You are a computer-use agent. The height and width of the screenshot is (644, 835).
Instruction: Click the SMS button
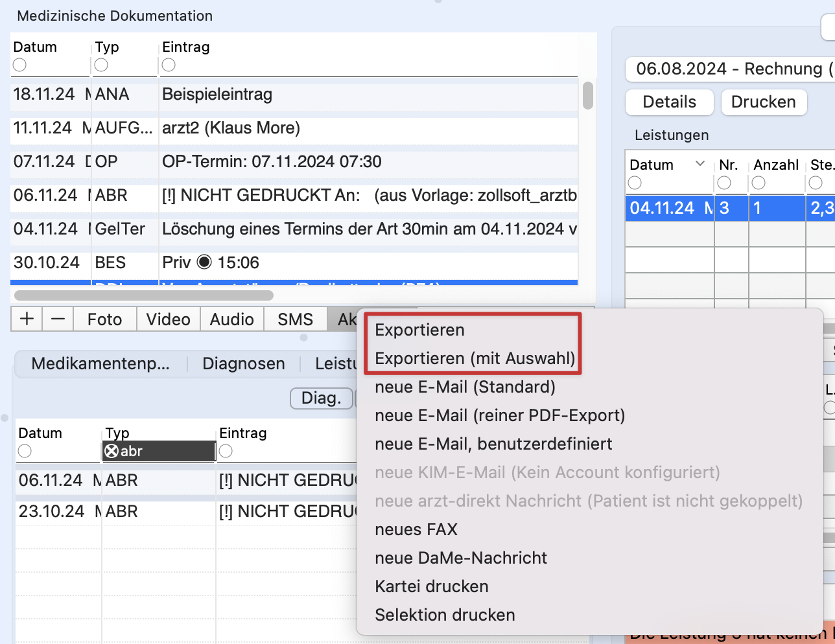click(296, 319)
